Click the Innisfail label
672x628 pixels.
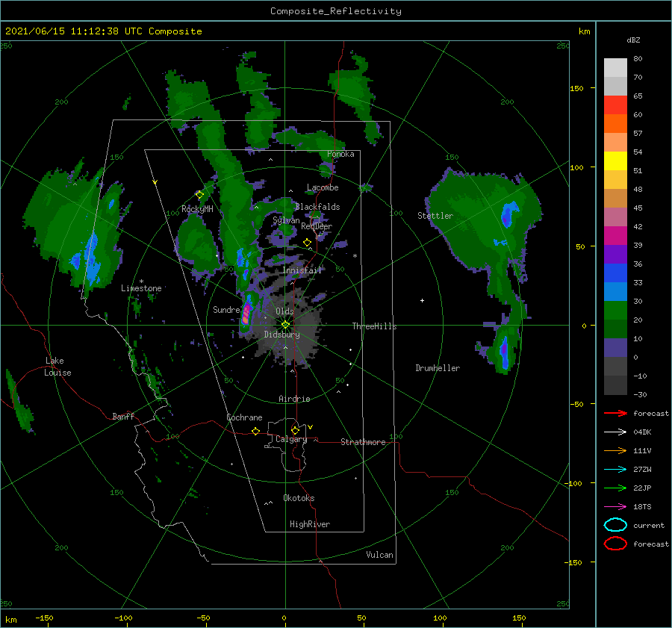click(302, 270)
